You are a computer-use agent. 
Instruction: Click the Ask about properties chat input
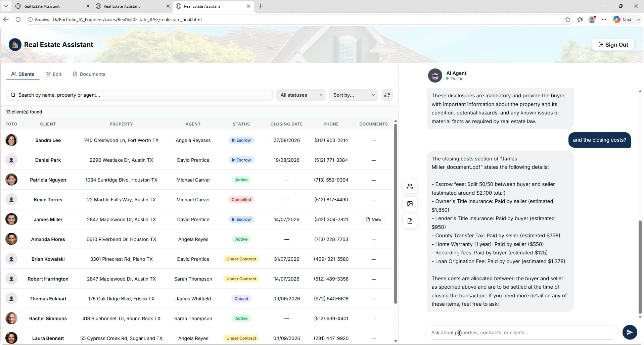(522, 333)
